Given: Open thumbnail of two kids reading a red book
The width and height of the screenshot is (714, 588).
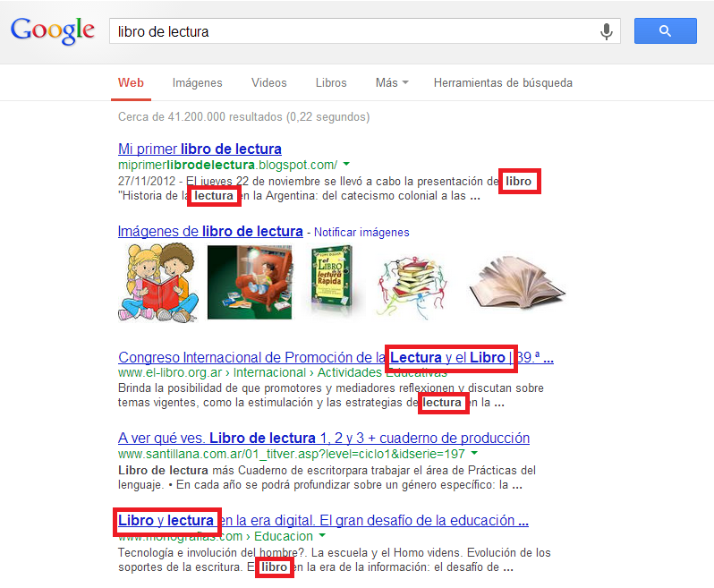Looking at the screenshot, I should click(158, 283).
